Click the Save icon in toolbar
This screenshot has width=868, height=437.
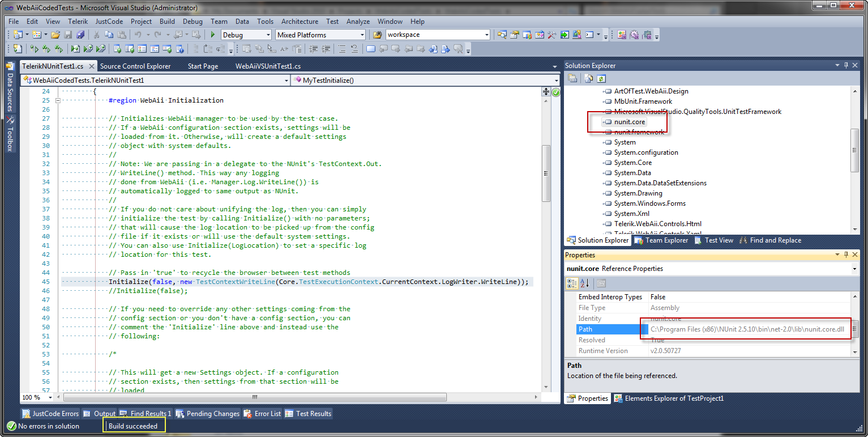tap(68, 35)
